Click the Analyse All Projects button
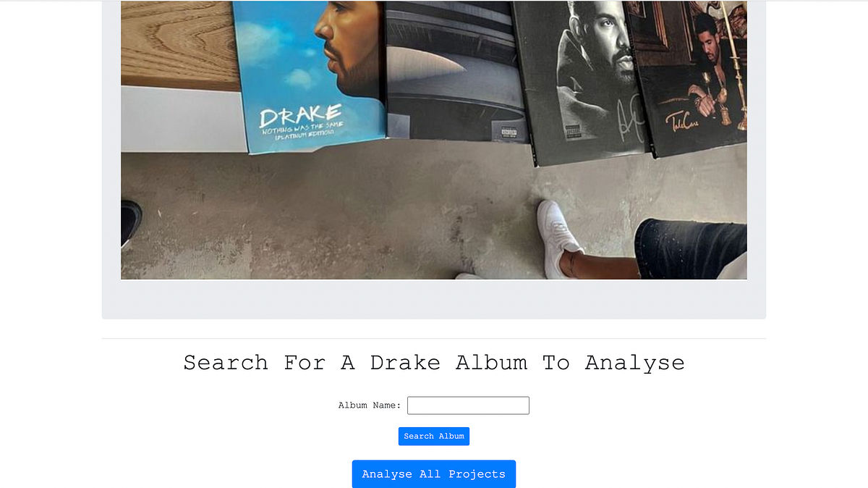 click(x=434, y=474)
